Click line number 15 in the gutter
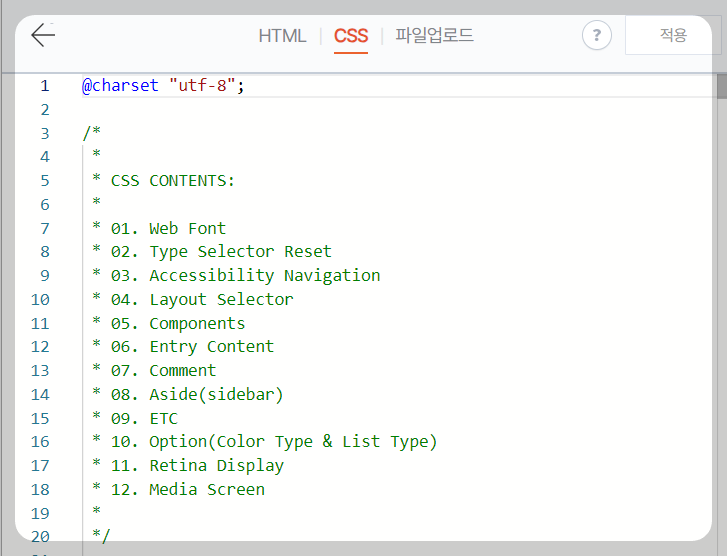This screenshot has height=556, width=727. tap(40, 418)
